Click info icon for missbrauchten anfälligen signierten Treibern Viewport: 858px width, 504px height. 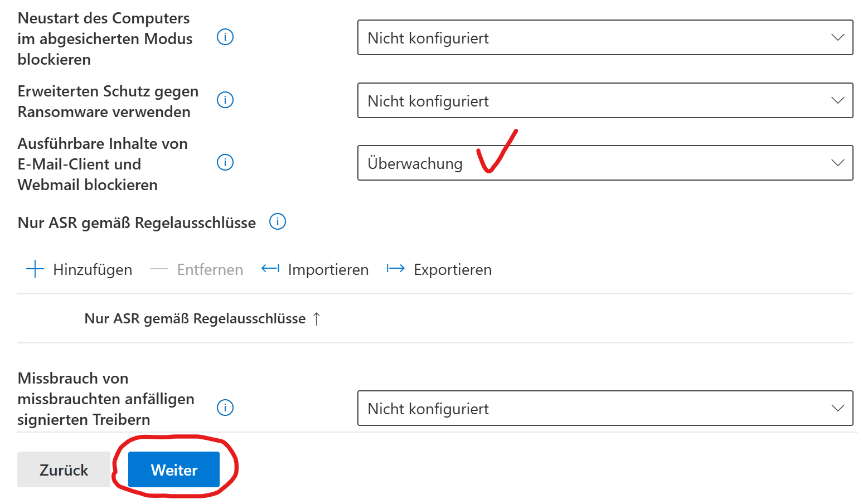point(225,408)
